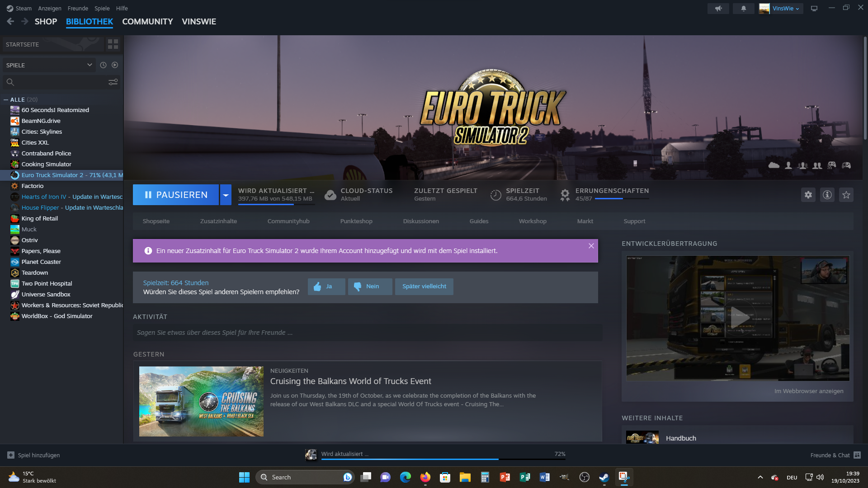This screenshot has width=868, height=488.
Task: Click the controller support icon on banner
Action: (846, 165)
